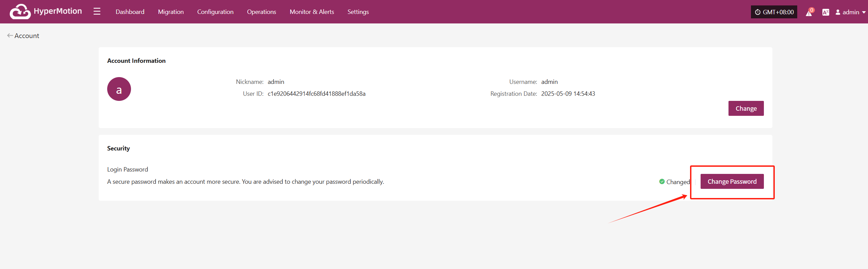Open the Settings menu

coord(358,12)
